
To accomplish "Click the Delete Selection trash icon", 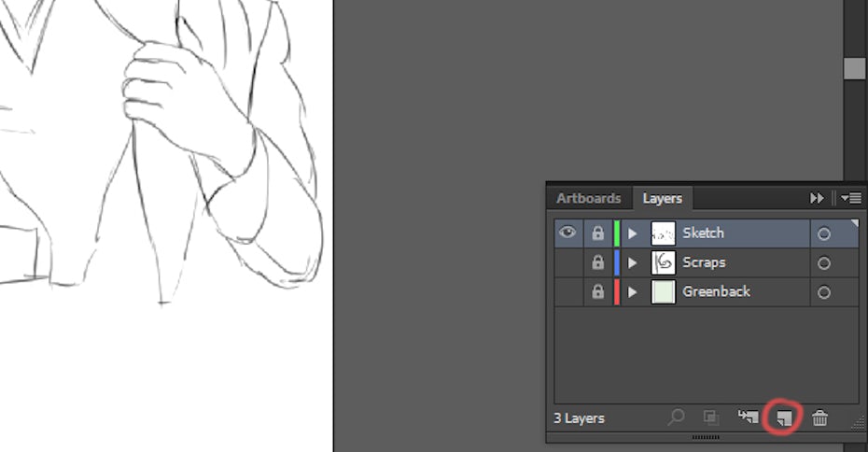I will 819,418.
